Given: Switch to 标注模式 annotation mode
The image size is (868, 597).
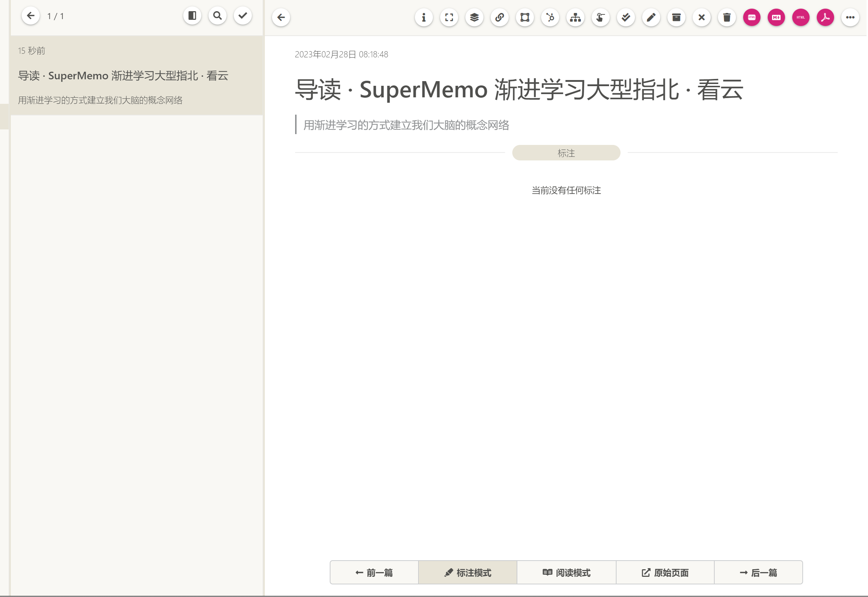Looking at the screenshot, I should point(468,572).
